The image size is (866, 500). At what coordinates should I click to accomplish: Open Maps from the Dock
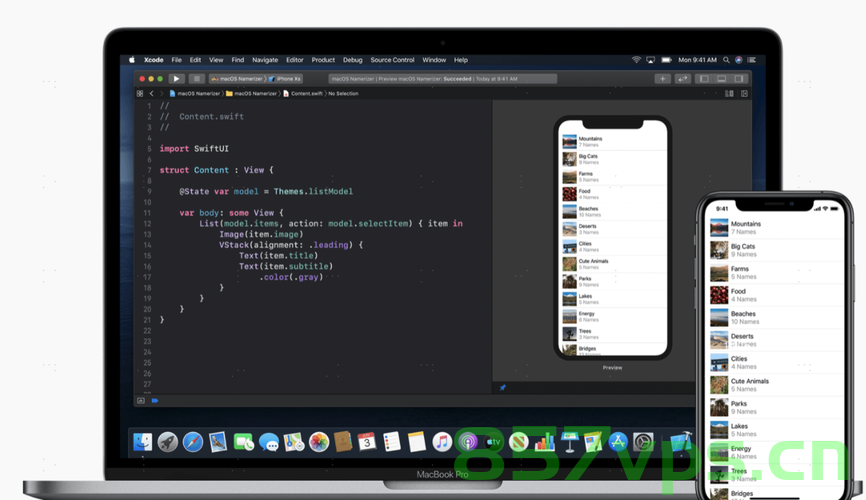tap(294, 441)
